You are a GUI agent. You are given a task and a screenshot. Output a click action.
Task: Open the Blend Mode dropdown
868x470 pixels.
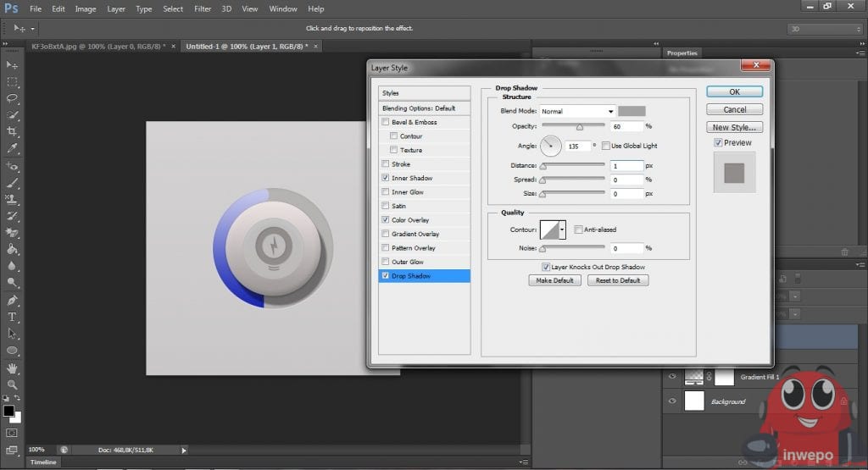coord(577,111)
